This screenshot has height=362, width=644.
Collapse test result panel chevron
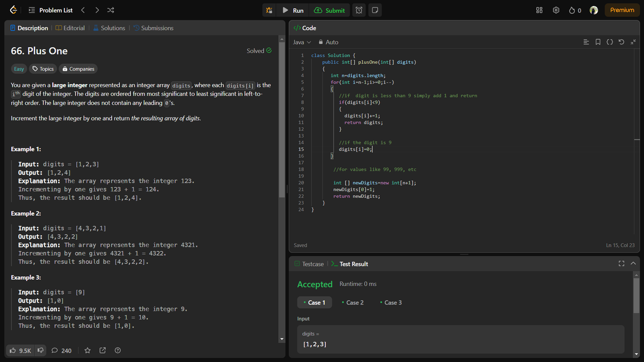pos(633,264)
